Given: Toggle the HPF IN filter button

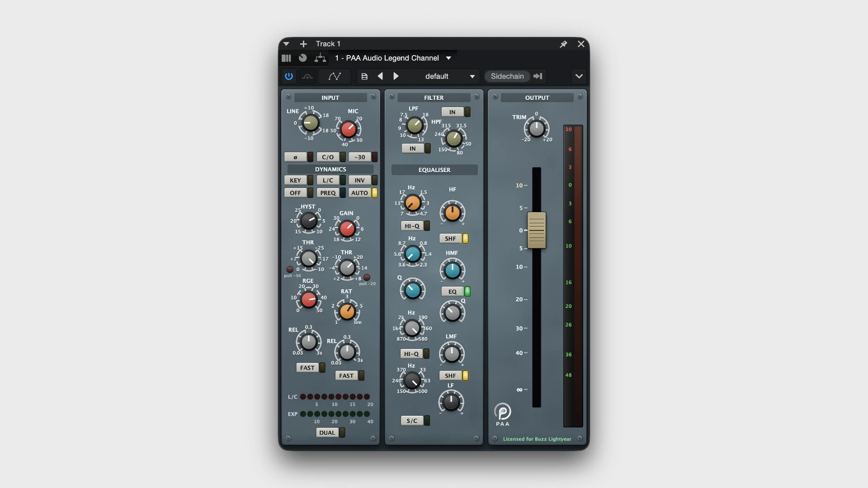Looking at the screenshot, I should click(453, 112).
